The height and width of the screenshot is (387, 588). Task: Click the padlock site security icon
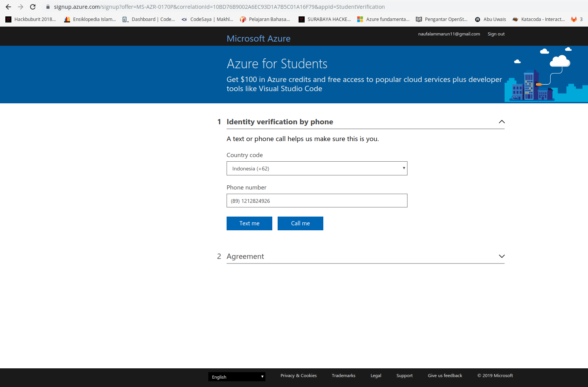pos(48,7)
